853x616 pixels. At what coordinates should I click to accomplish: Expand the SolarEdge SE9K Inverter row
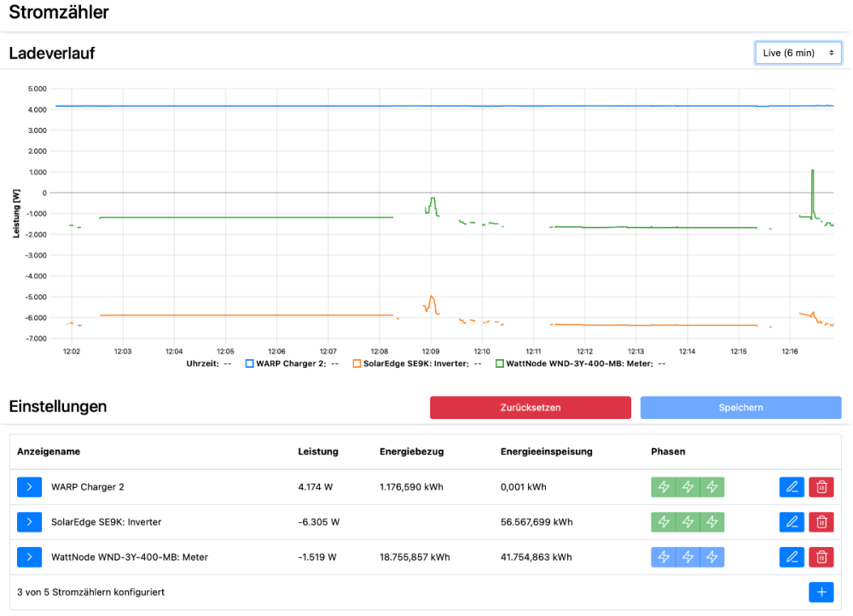pos(29,522)
